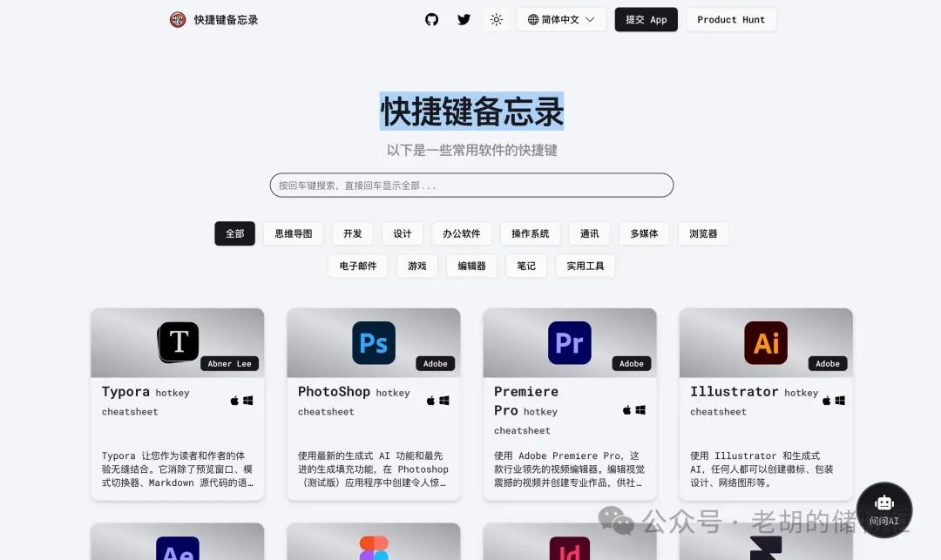This screenshot has width=941, height=560.
Task: Open the Typora hotkey cheatsheet title
Action: (x=146, y=401)
